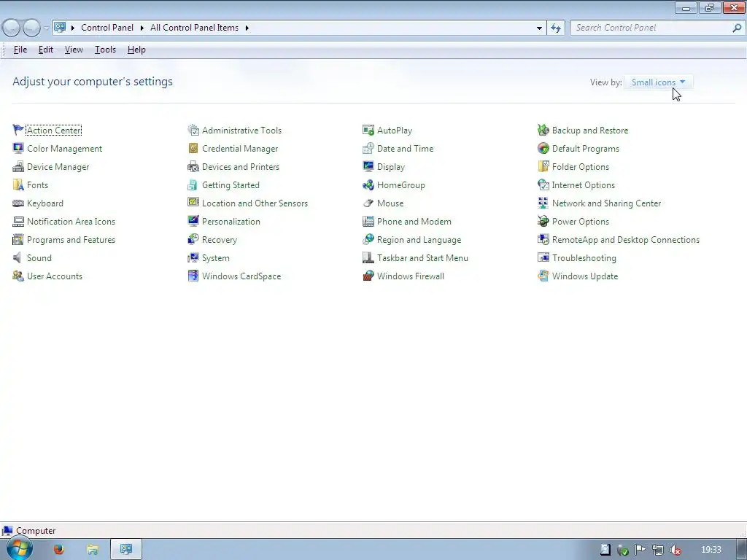Click the Color Management icon
The image size is (747, 560).
18,148
